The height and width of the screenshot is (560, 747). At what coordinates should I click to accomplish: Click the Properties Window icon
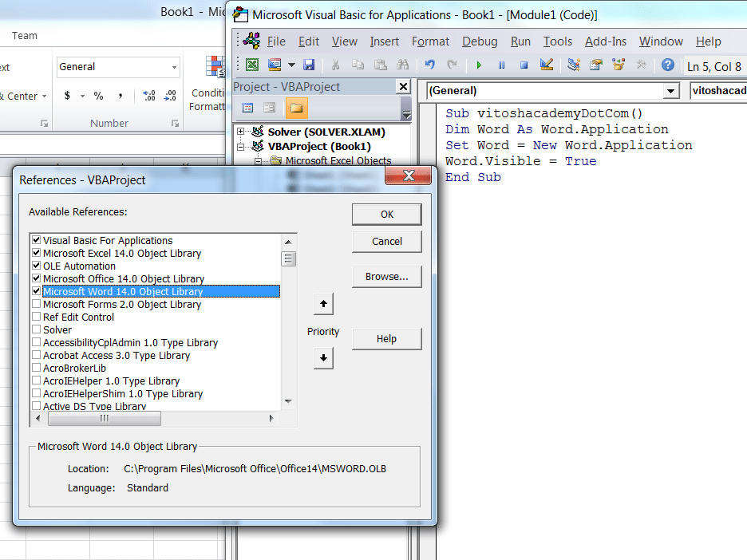pos(594,65)
